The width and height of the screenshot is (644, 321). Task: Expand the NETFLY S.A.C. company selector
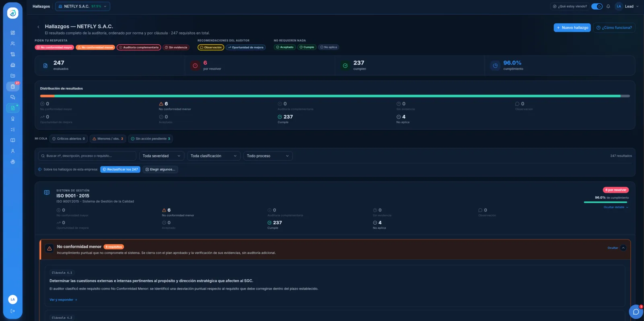pos(83,6)
